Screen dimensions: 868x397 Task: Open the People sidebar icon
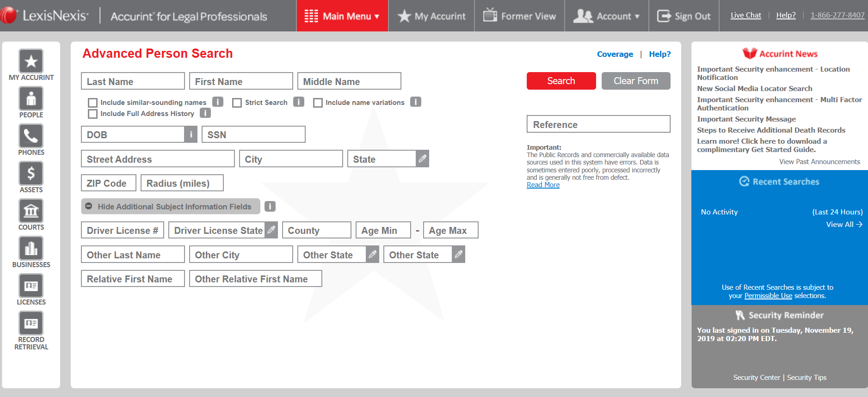coord(31,99)
